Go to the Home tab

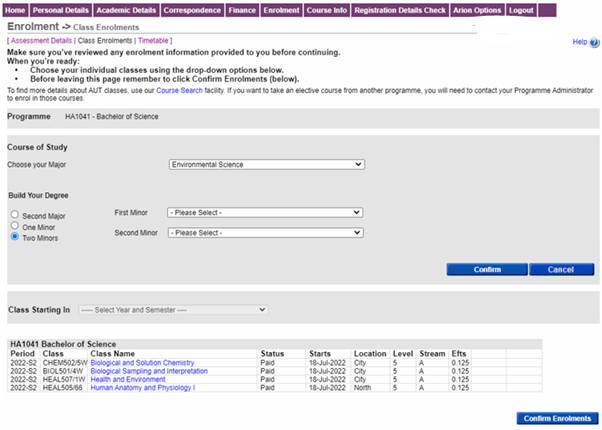15,9
